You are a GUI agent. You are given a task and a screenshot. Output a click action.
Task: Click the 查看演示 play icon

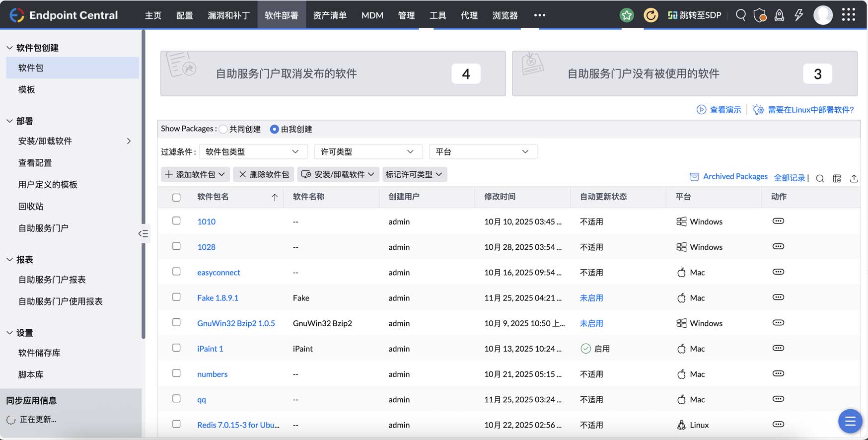click(x=701, y=110)
